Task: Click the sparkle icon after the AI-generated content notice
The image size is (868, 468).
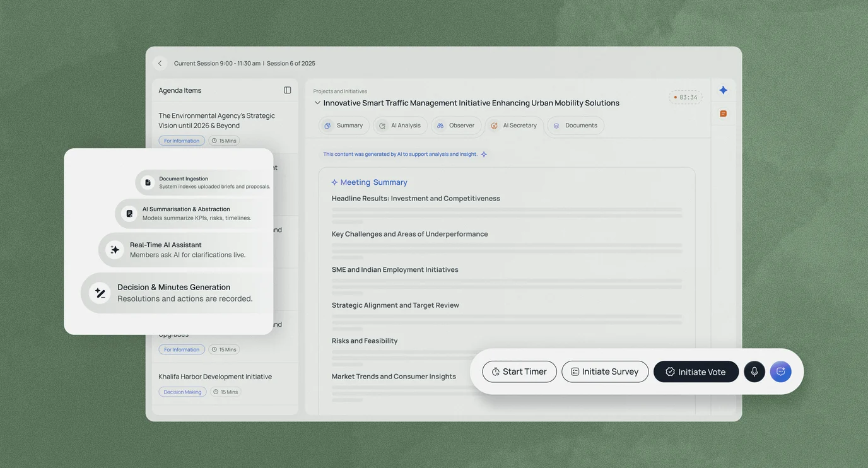Action: pyautogui.click(x=484, y=154)
